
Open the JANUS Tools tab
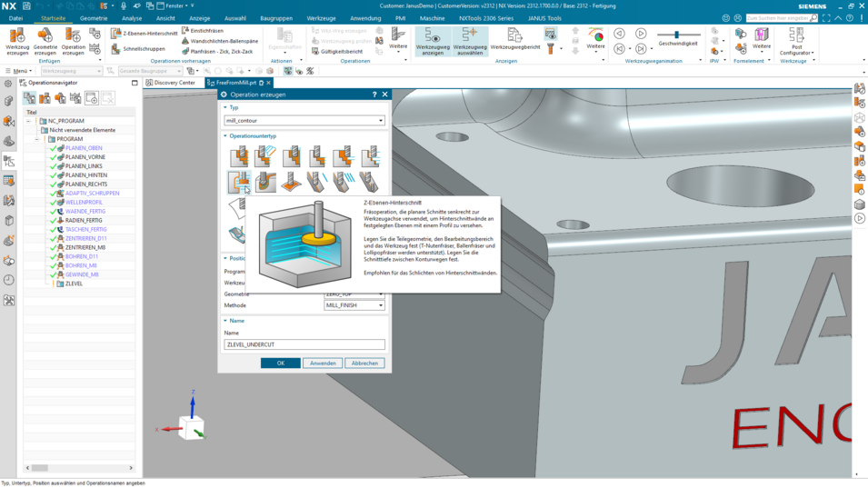(x=544, y=18)
